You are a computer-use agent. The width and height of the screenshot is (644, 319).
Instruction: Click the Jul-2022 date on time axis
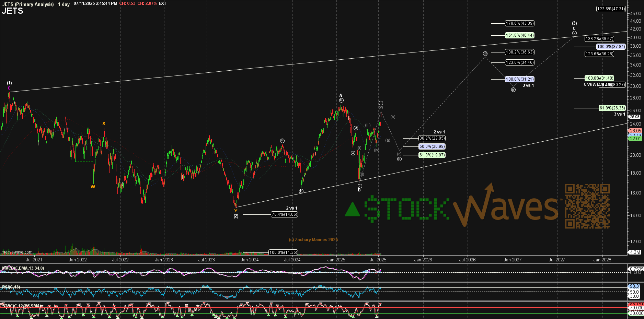coord(120,260)
